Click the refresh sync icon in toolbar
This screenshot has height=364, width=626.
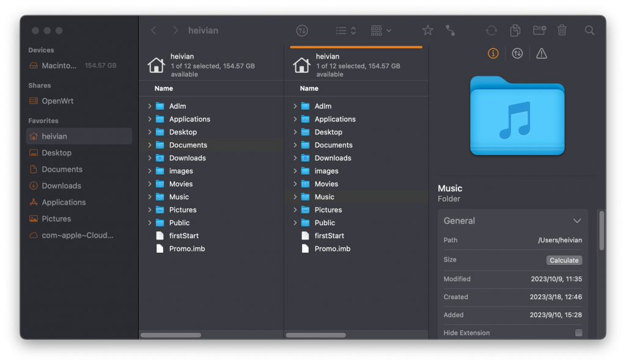tap(492, 31)
